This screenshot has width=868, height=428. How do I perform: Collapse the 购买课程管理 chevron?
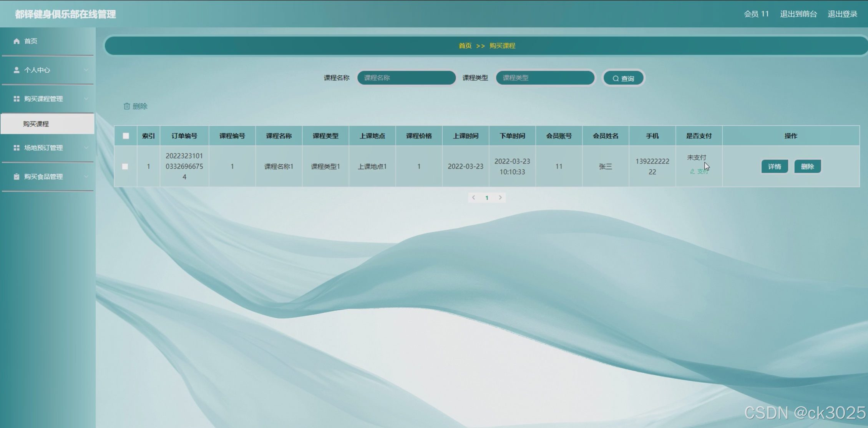(x=86, y=99)
